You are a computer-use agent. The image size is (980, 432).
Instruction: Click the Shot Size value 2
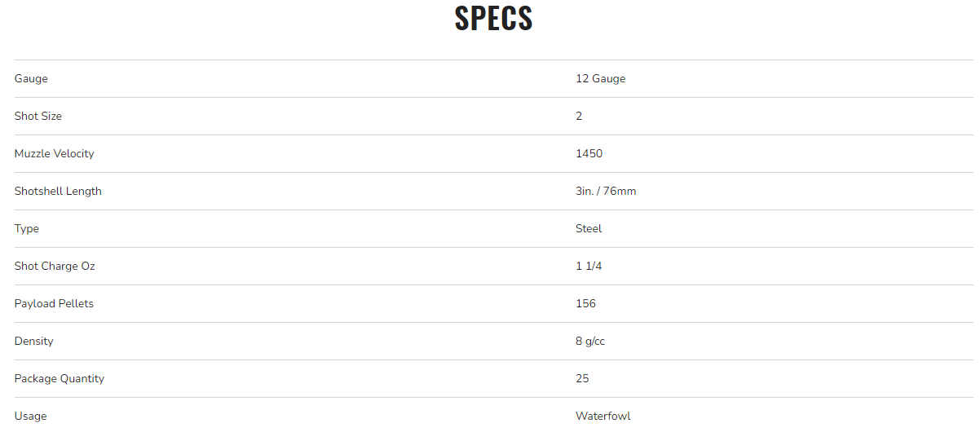[x=579, y=117]
